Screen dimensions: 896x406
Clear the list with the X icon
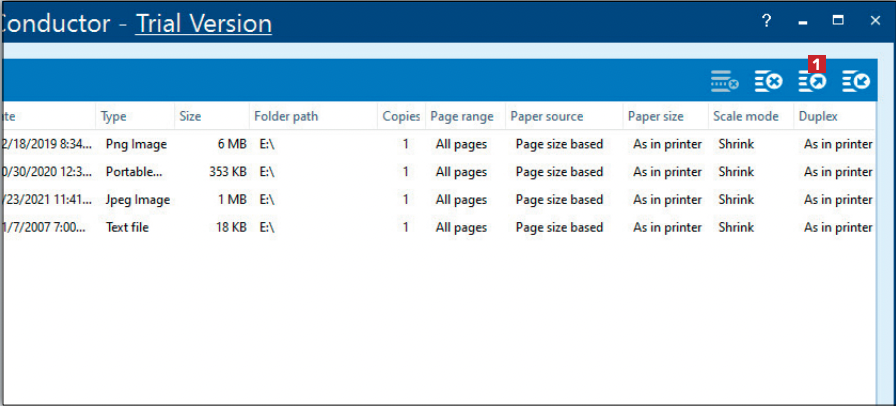click(768, 82)
